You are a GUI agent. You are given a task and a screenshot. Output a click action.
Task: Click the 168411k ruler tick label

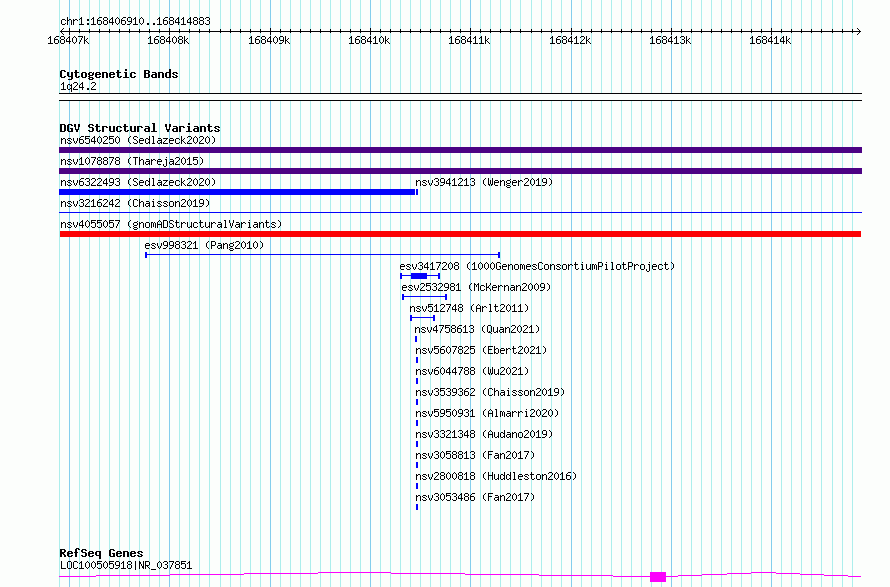[x=469, y=40]
